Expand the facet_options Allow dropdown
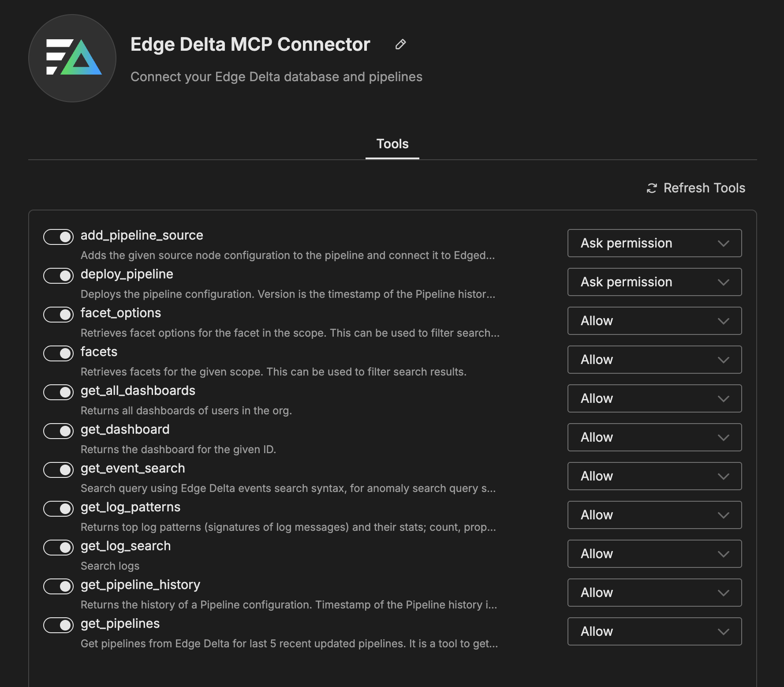Image resolution: width=784 pixels, height=687 pixels. coord(654,321)
